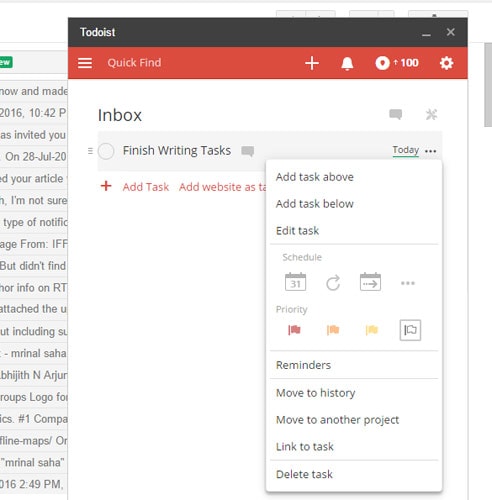Image resolution: width=492 pixels, height=500 pixels.
Task: Schedule the task with the calendar 31 icon
Action: [295, 282]
